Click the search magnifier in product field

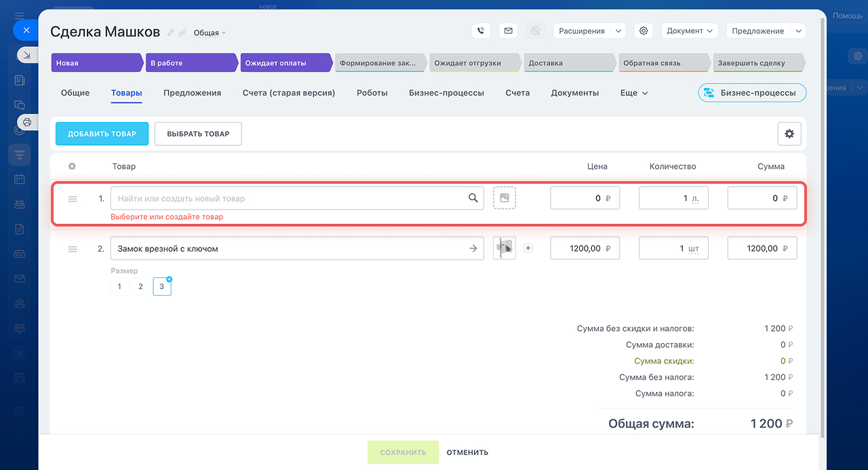[473, 198]
